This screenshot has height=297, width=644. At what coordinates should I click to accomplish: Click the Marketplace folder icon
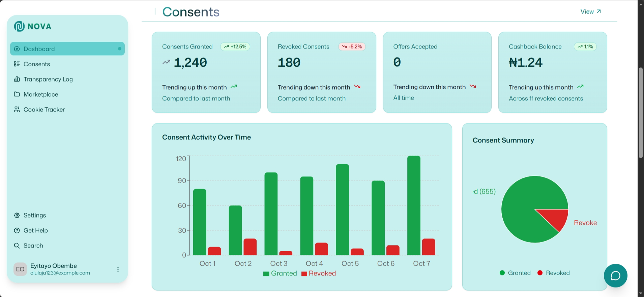pyautogui.click(x=17, y=94)
